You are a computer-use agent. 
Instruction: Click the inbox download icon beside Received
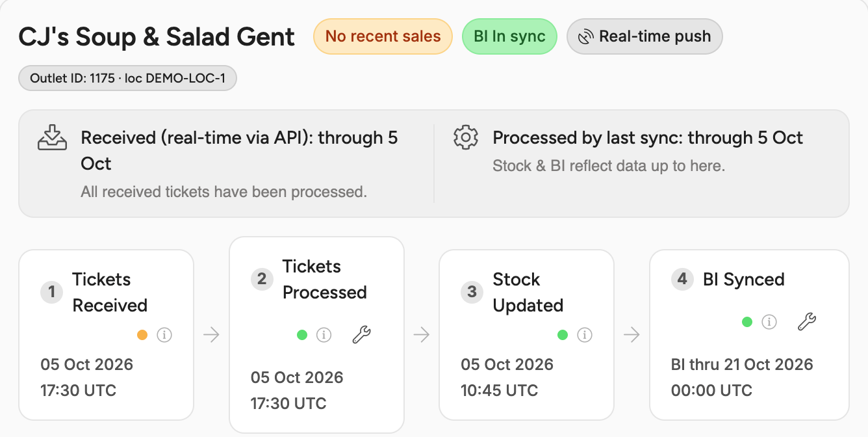(x=52, y=138)
